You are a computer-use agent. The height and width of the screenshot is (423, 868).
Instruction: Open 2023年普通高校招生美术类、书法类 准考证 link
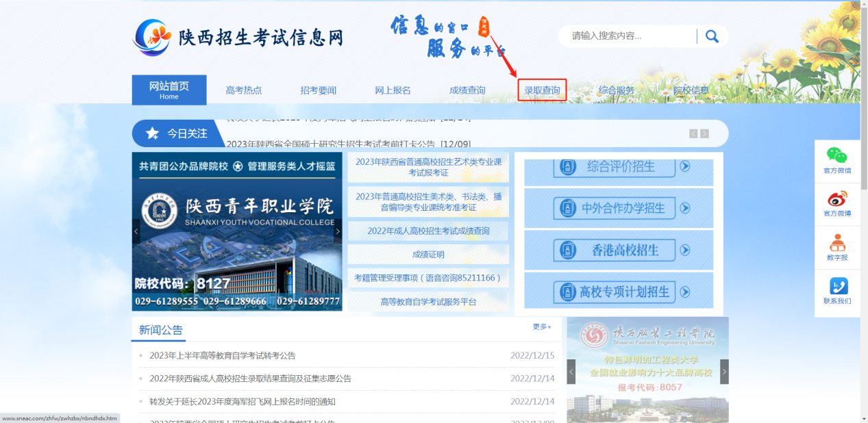pos(428,201)
